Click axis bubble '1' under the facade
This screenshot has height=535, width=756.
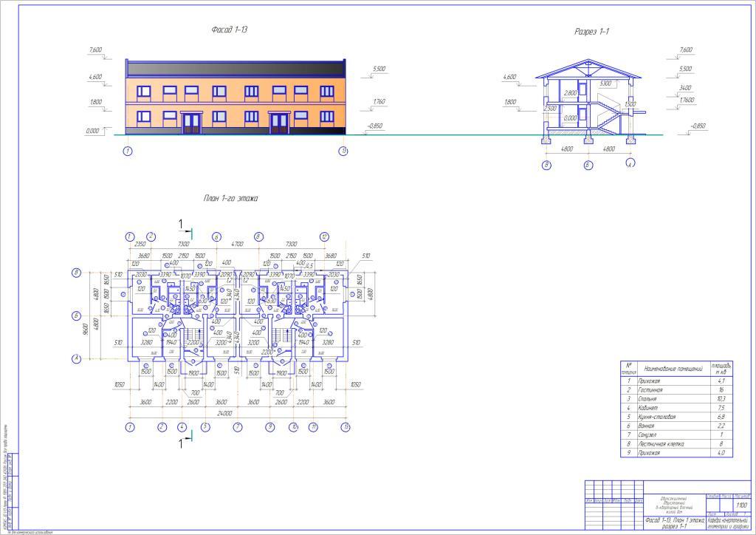(x=128, y=151)
